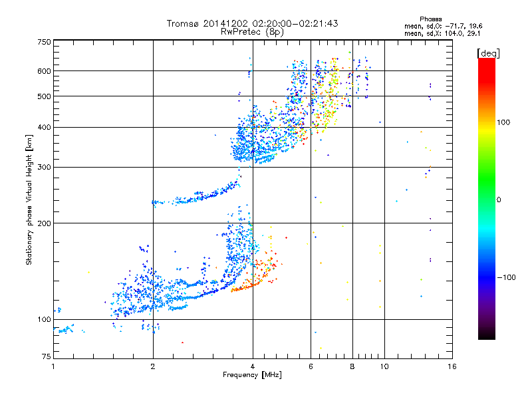Click the x-axis tick label '10'

tap(384, 366)
